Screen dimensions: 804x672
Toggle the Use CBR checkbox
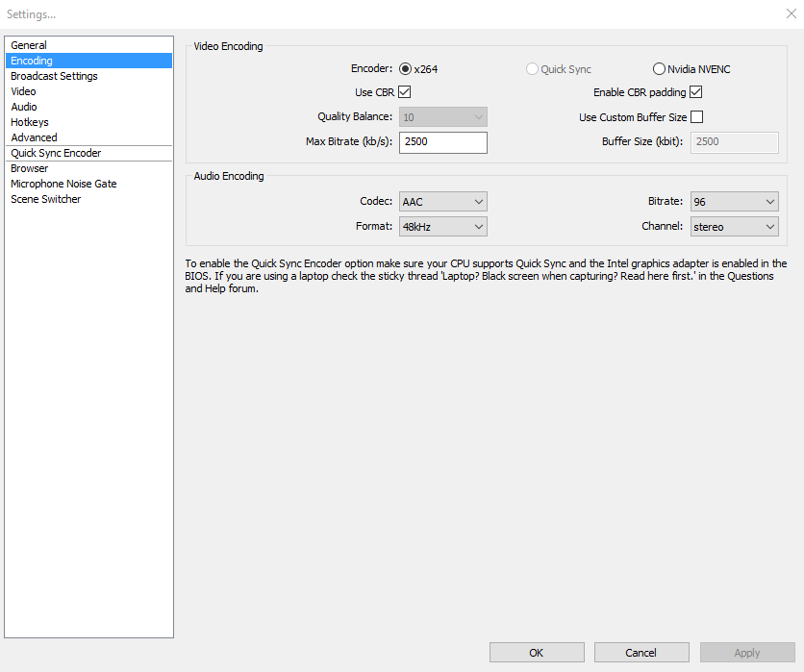[x=405, y=92]
